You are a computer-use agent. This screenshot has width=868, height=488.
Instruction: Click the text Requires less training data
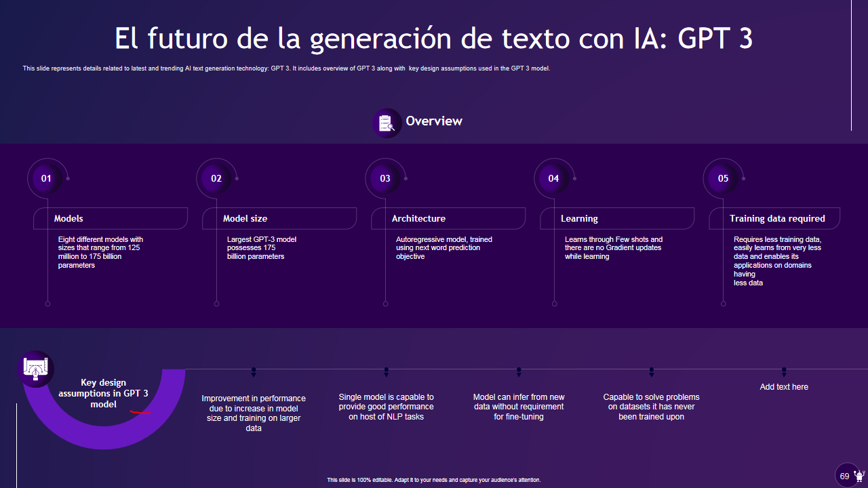click(x=777, y=261)
